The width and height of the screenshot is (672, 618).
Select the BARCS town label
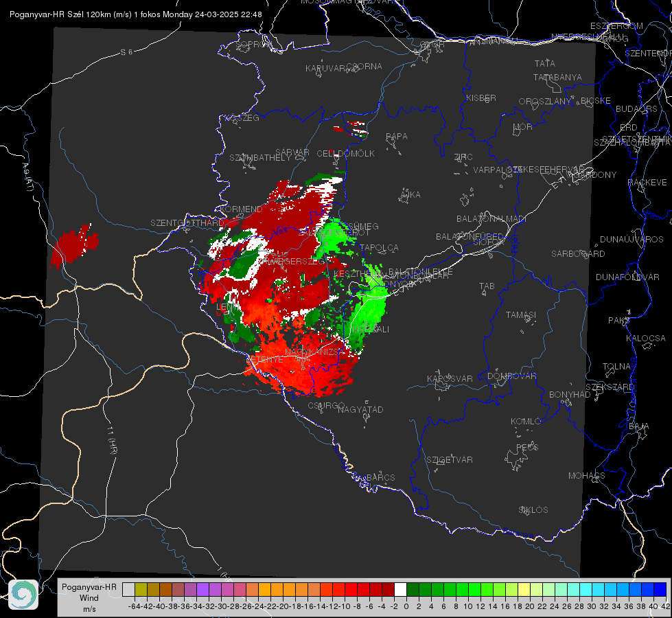[380, 478]
